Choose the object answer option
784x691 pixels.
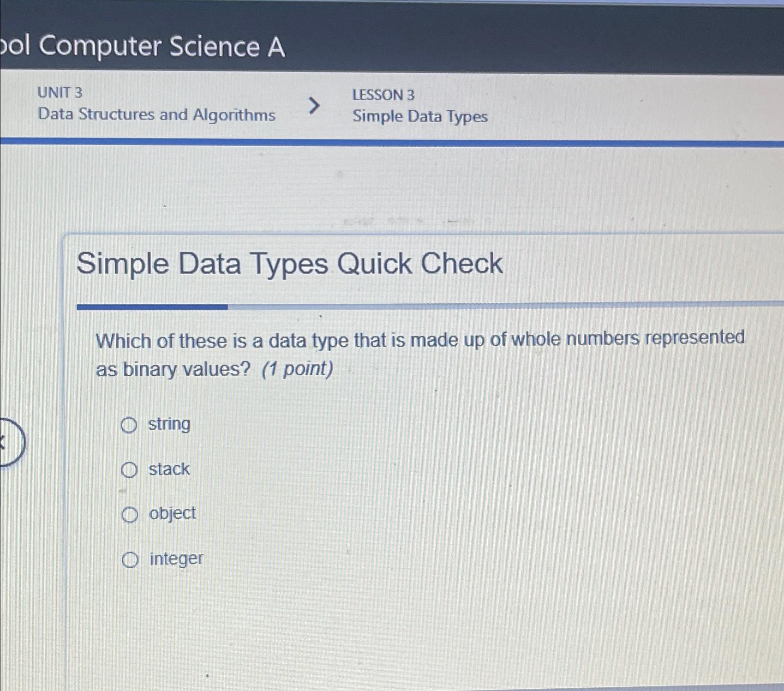129,514
